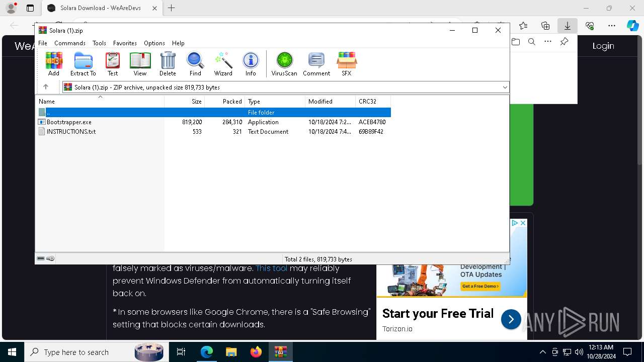
Task: Open the Help menu
Action: (x=178, y=43)
